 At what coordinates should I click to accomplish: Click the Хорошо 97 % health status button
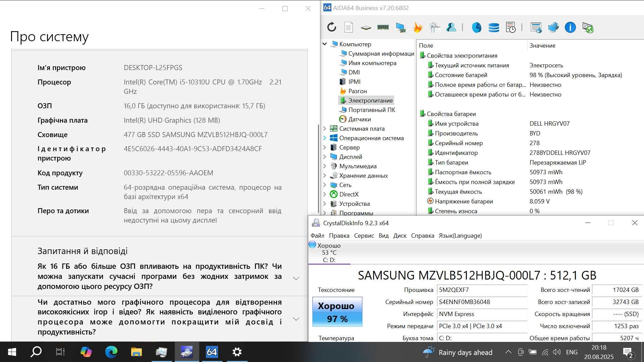click(x=337, y=312)
